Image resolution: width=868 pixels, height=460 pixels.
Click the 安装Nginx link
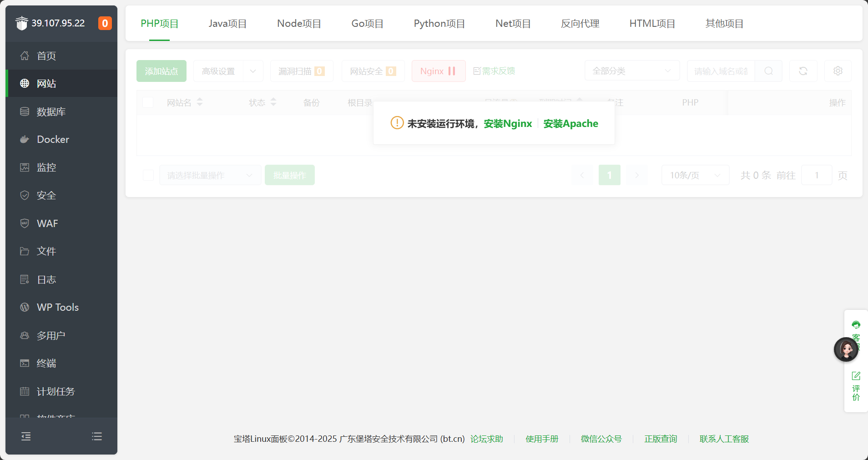(x=508, y=124)
